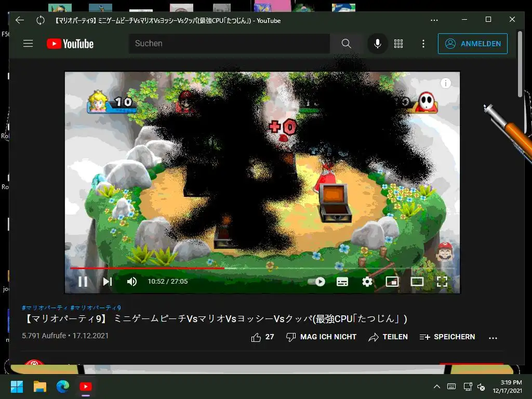Mute the video volume
This screenshot has width=532, height=399.
pyautogui.click(x=132, y=282)
